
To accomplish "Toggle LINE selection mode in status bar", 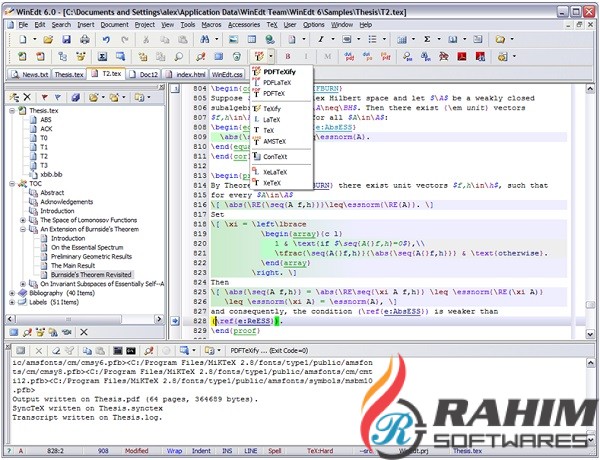I will 251,451.
